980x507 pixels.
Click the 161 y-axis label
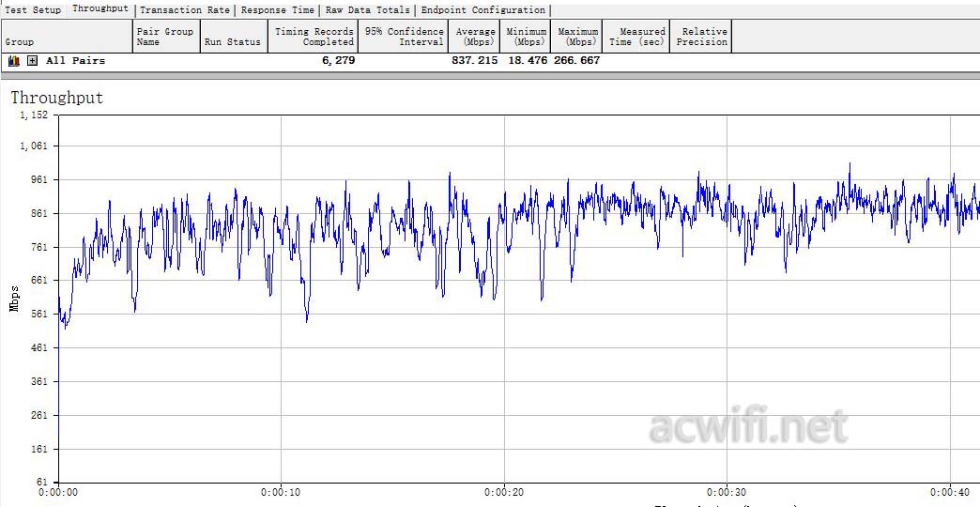tap(38, 450)
